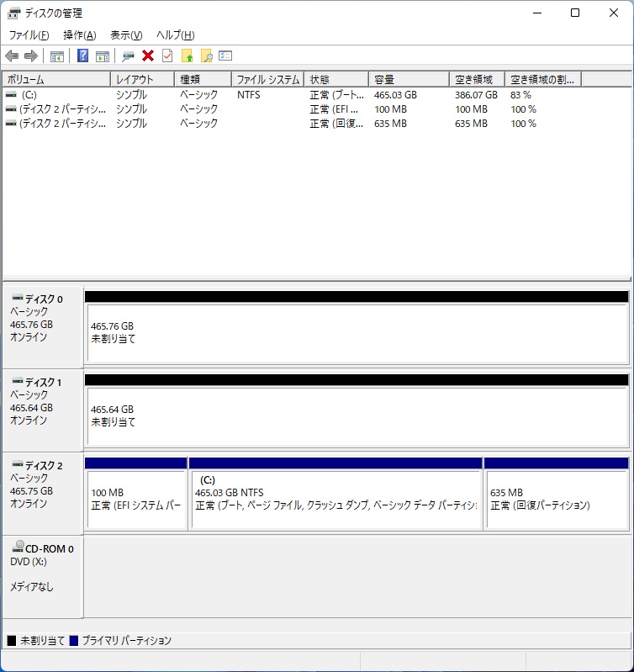Click the navy プライマリ パーティション legend swatch
Image resolution: width=634 pixels, height=672 pixels.
(74, 641)
